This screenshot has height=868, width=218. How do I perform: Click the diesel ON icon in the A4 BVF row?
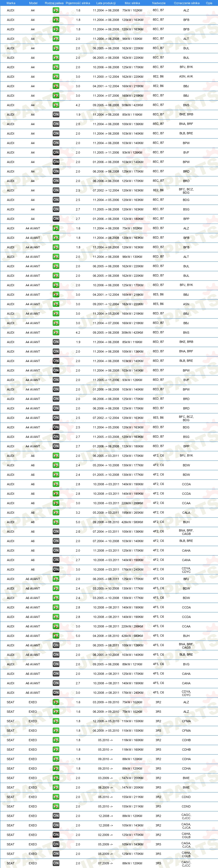pos(56,152)
